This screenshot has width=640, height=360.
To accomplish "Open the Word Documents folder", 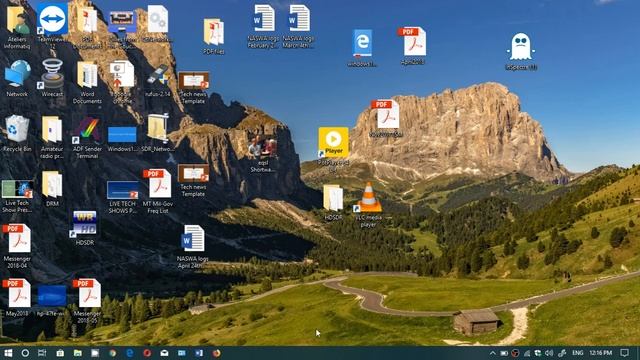I will point(87,83).
